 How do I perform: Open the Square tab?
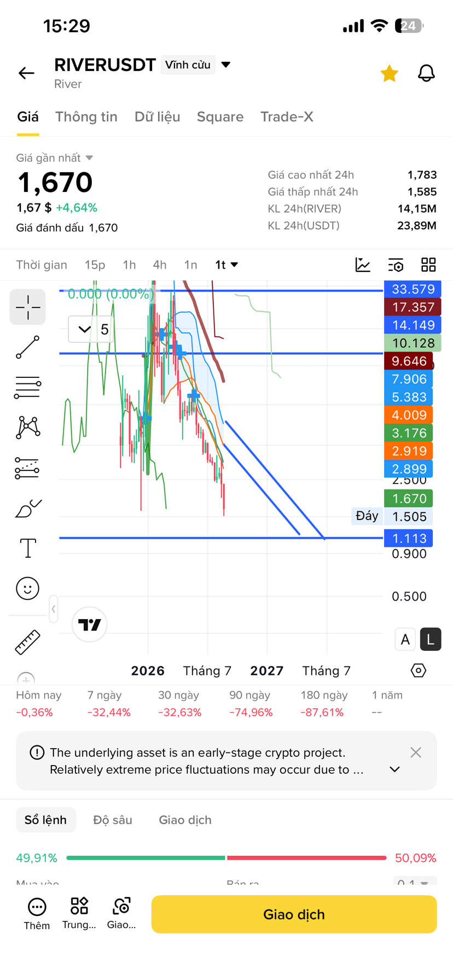220,117
